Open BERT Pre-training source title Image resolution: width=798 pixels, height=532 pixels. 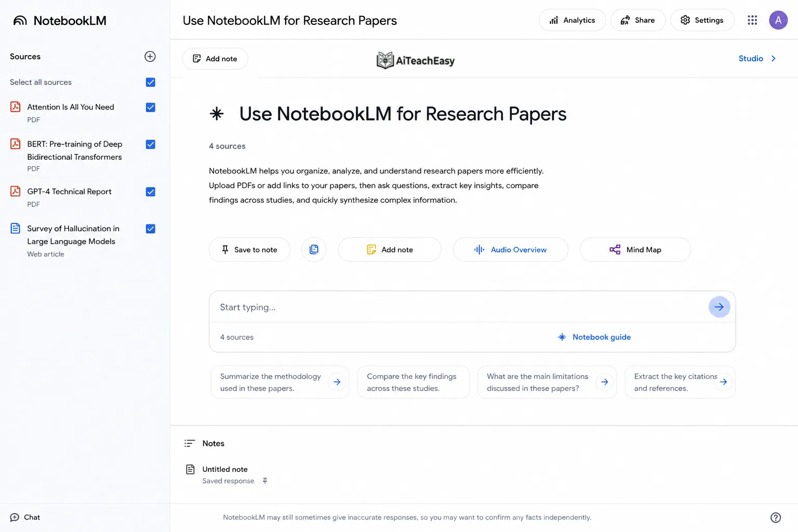(x=75, y=150)
